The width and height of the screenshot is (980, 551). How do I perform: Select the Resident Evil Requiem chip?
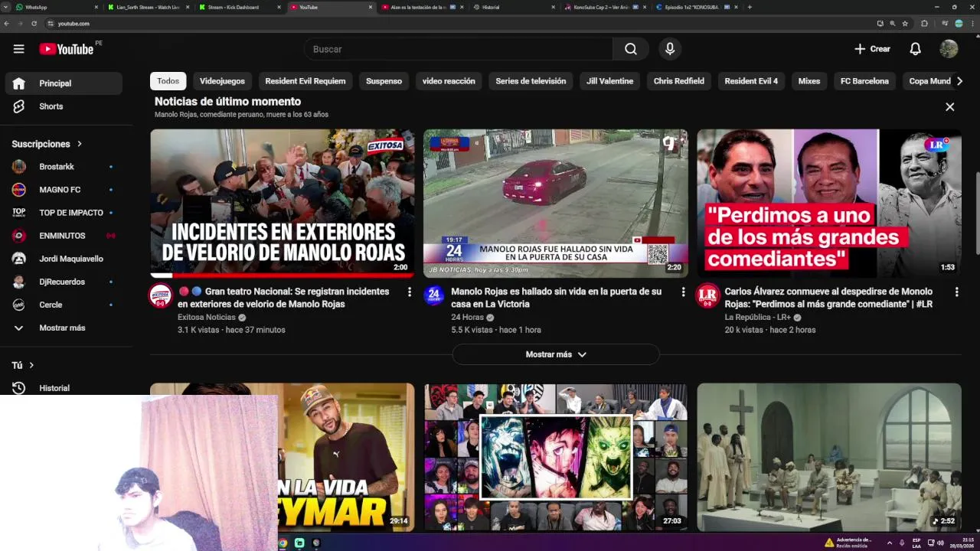pyautogui.click(x=305, y=81)
